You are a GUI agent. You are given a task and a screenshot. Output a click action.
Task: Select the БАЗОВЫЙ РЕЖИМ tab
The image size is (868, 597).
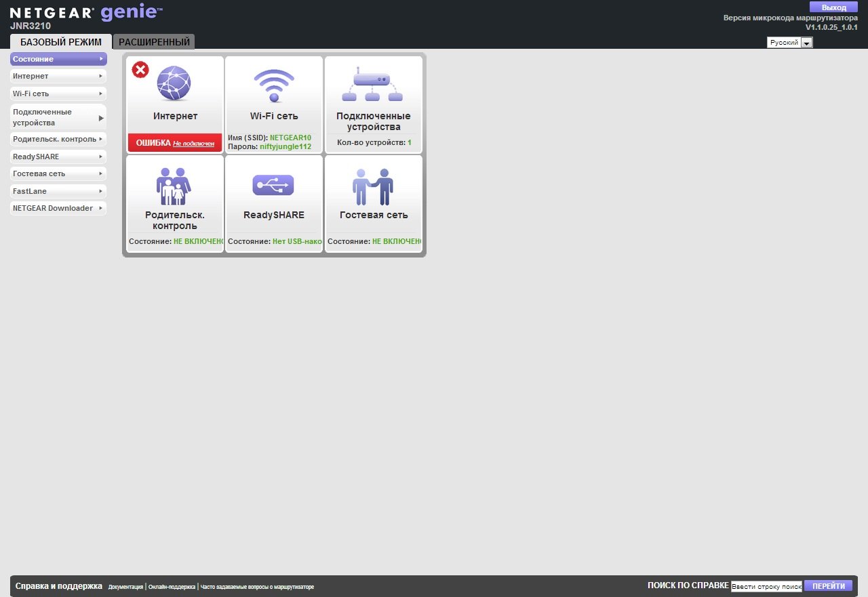[x=61, y=42]
